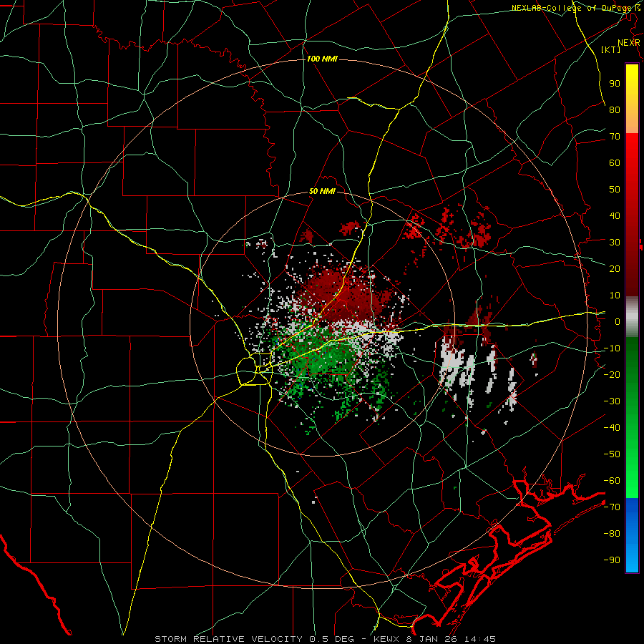
Task: Select the 70 value on velocity scale
Action: (615, 137)
